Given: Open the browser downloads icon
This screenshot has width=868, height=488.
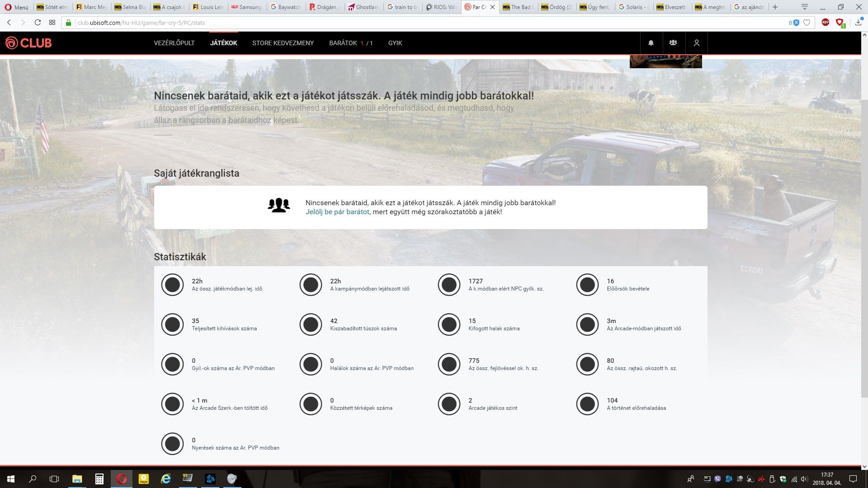Looking at the screenshot, I should [858, 23].
